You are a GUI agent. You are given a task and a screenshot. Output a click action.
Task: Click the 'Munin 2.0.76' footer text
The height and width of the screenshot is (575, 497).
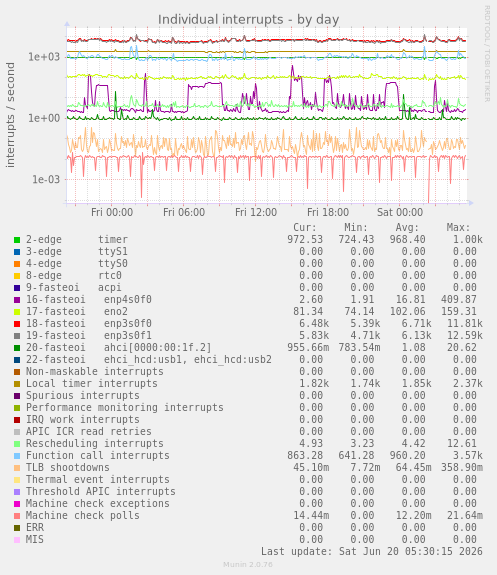(x=248, y=565)
